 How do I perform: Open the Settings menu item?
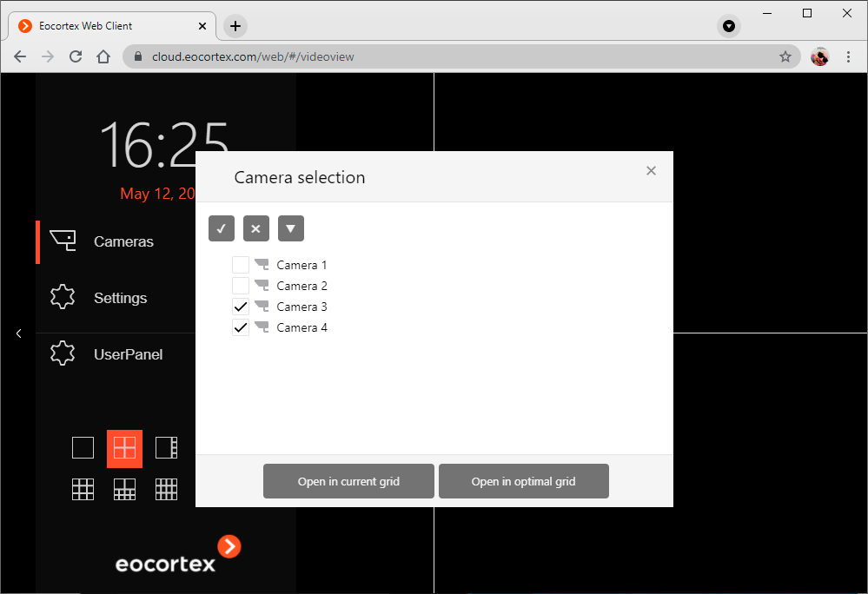point(118,297)
